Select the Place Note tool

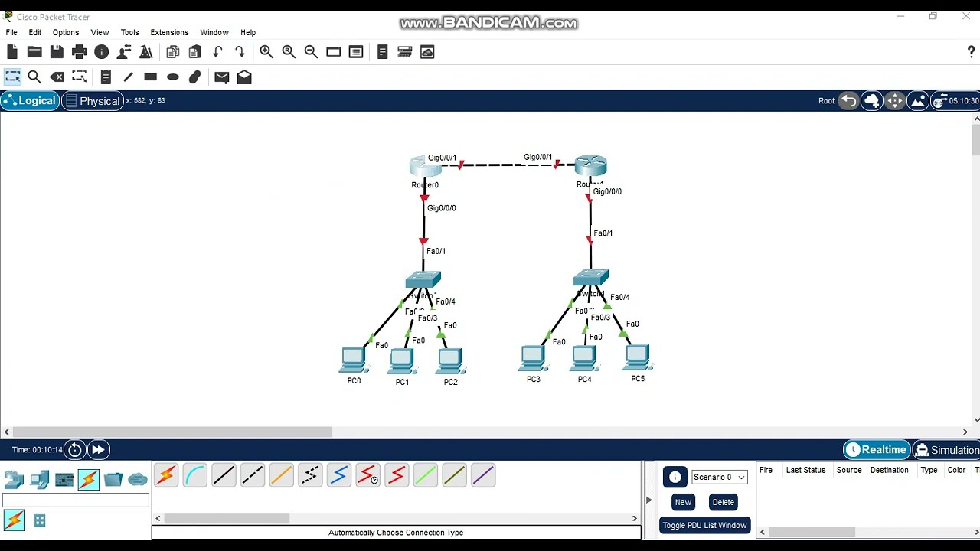[106, 77]
